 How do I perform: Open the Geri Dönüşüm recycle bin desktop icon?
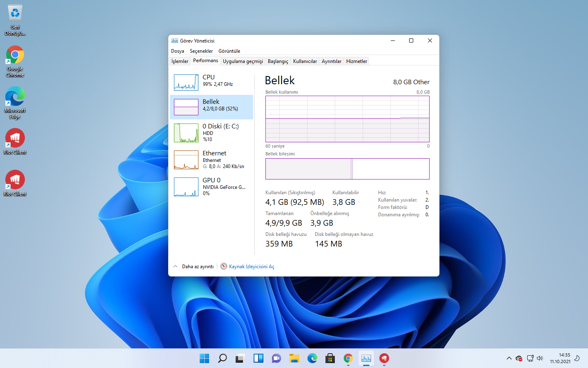[15, 20]
